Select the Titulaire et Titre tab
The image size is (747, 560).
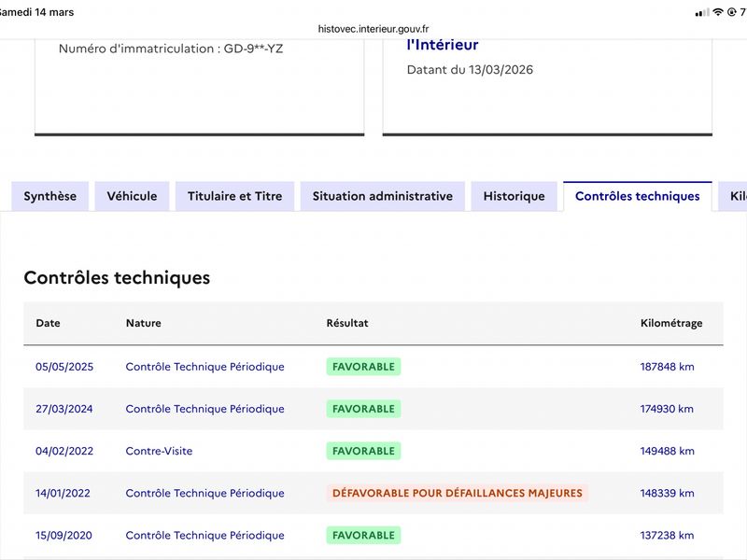click(x=234, y=196)
